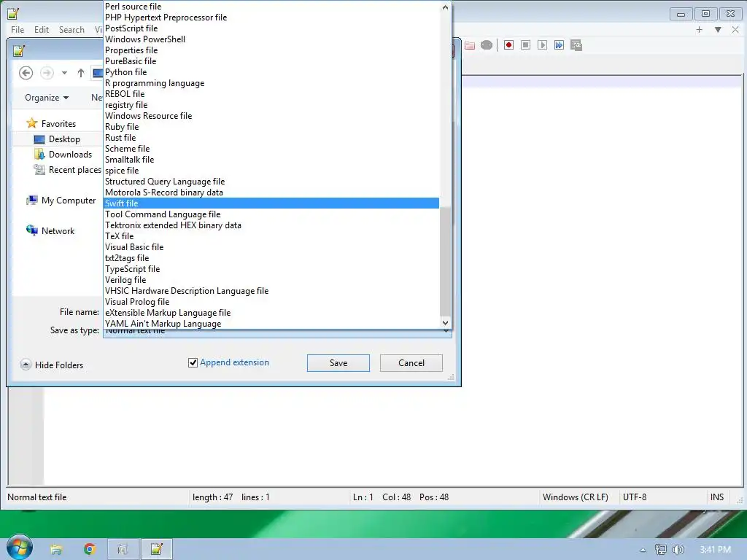Viewport: 747px width, 560px height.
Task: Toggle the Append extension checkbox
Action: (193, 363)
